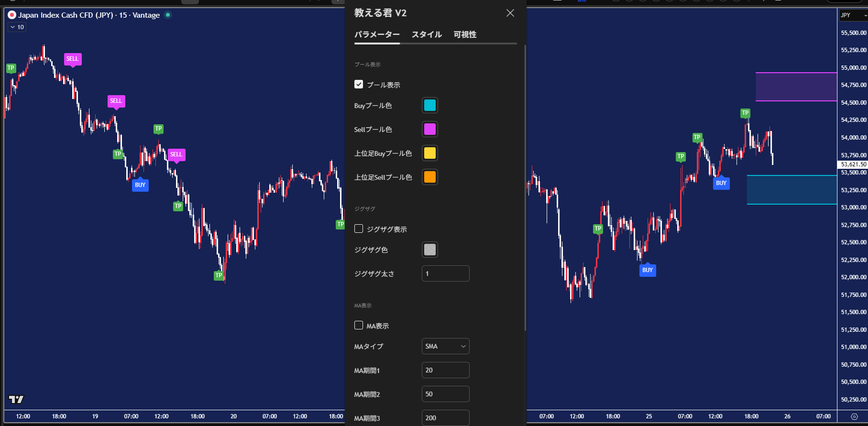Screen dimensions: 868x426
Task: Click the ジグザグ太さ input field
Action: [445, 274]
